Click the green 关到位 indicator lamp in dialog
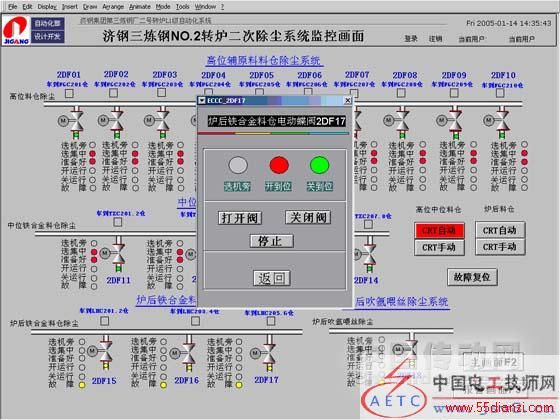 320,165
